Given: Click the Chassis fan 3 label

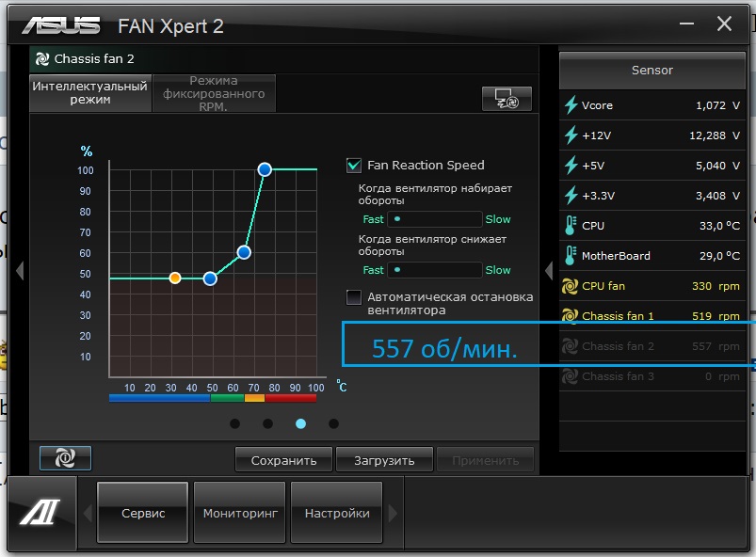Looking at the screenshot, I should click(x=618, y=376).
